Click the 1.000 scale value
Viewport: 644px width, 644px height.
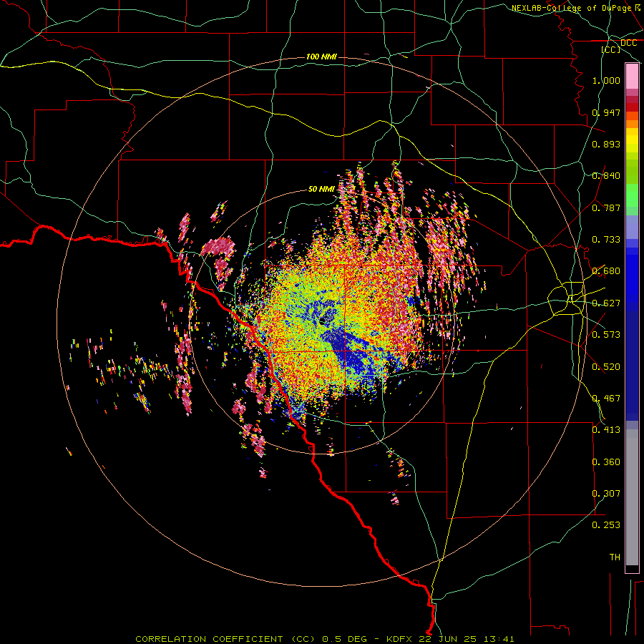click(606, 80)
